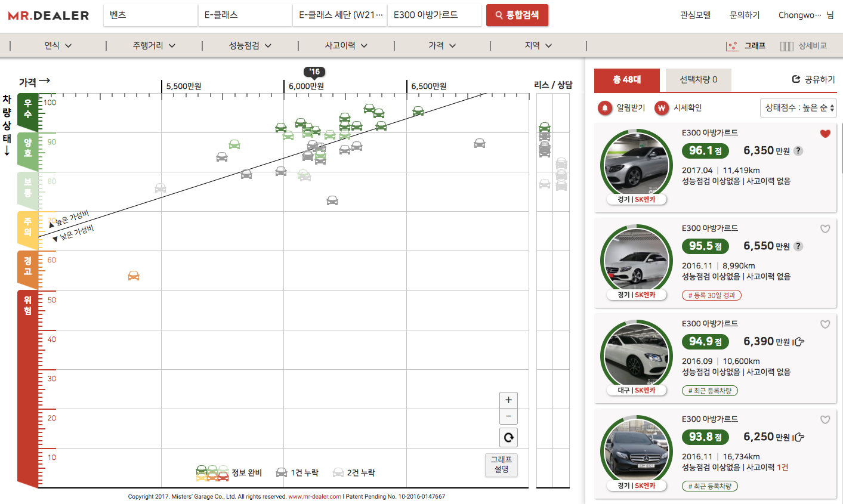The height and width of the screenshot is (504, 843).
Task: Click the # 최근 등록차량 tag on the 6,390만원 card
Action: (710, 391)
